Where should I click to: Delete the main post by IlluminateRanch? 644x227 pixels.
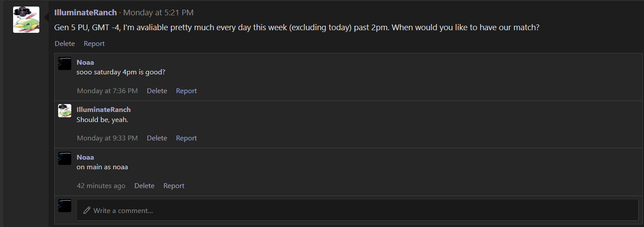click(x=65, y=44)
